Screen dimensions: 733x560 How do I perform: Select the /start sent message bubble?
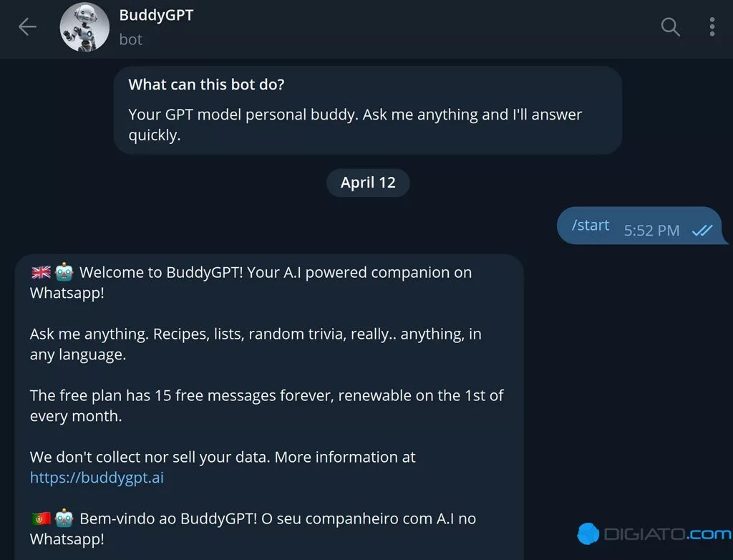[641, 226]
